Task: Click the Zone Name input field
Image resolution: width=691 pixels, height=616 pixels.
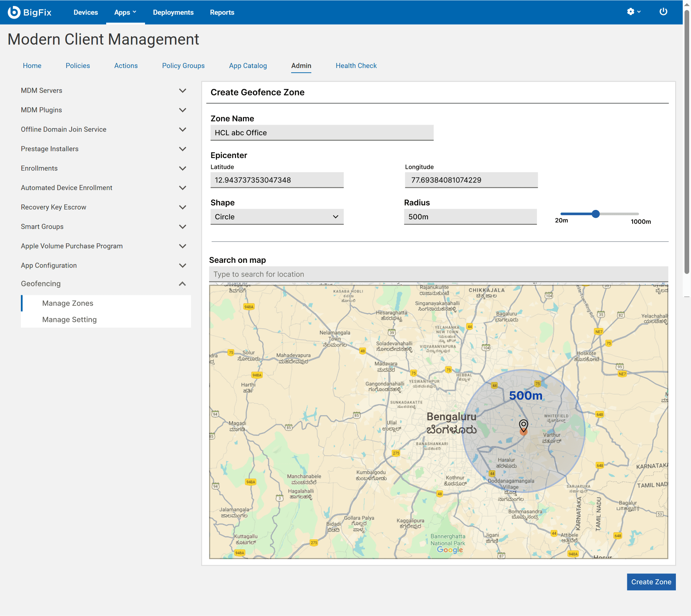Action: (322, 133)
